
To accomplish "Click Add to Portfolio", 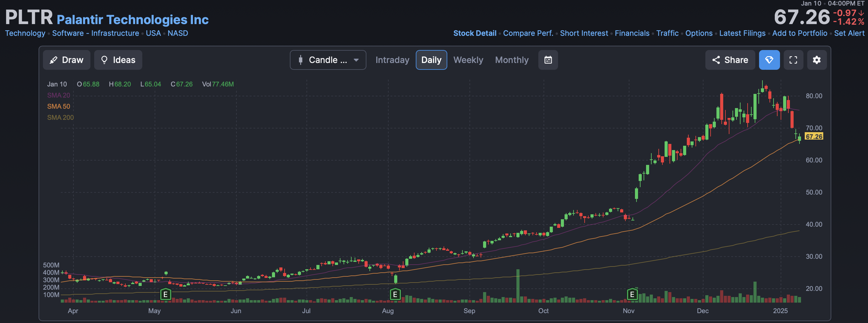I will point(799,33).
